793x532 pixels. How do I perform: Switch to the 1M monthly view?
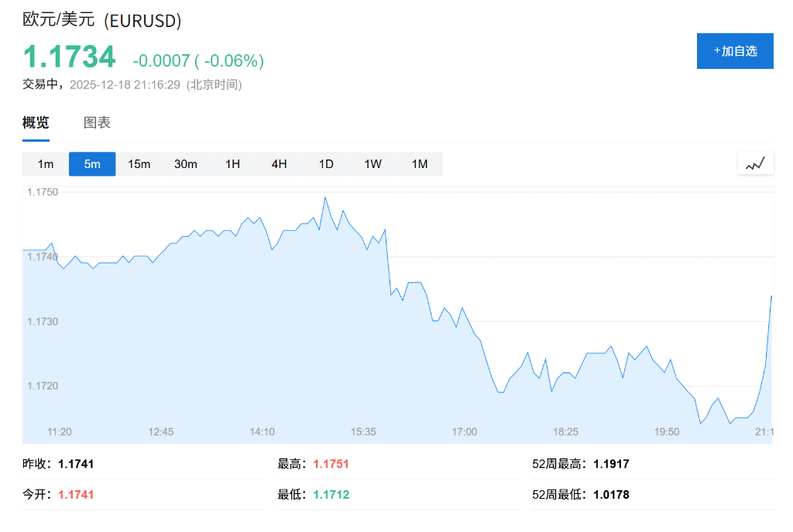click(420, 164)
